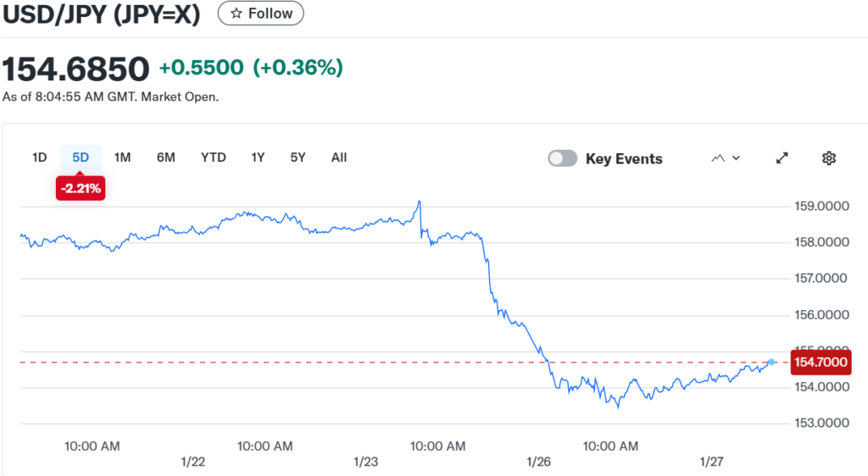Click the -2.21% change badge

click(x=81, y=189)
